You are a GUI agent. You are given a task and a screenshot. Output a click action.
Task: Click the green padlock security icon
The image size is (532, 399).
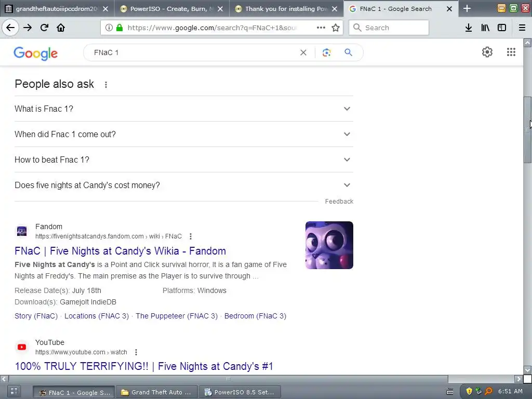[x=119, y=28]
